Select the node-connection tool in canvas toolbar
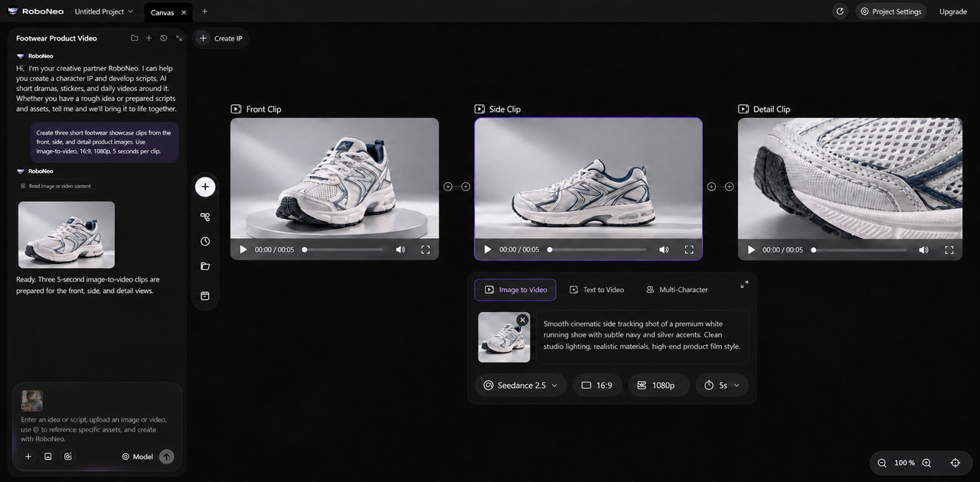Screen dimensions: 980x482 coord(205,217)
